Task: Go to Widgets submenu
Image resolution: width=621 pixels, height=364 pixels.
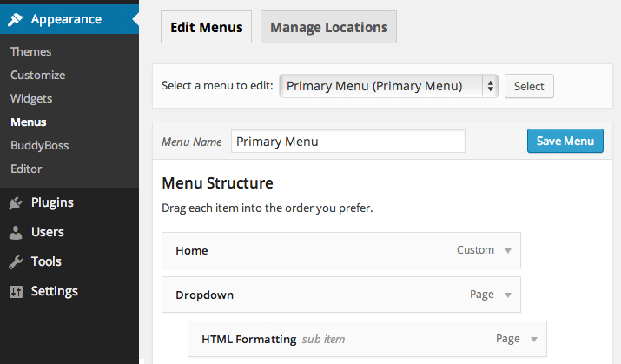Action: tap(31, 98)
